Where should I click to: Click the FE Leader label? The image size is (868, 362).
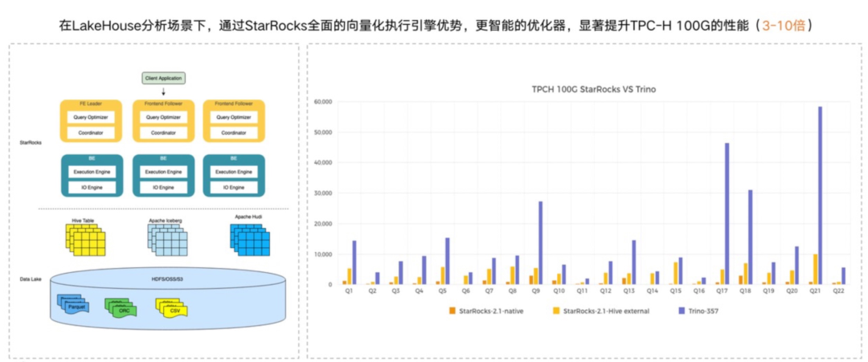pos(92,104)
